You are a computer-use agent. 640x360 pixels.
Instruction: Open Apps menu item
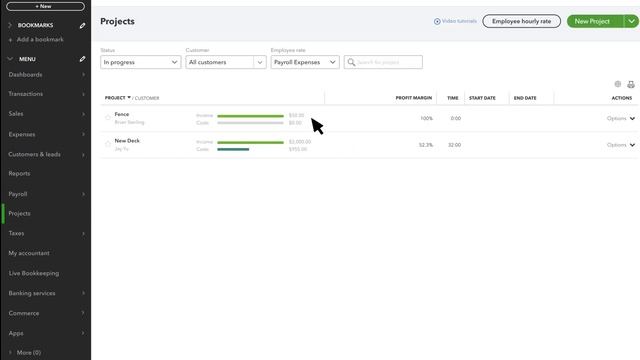pyautogui.click(x=16, y=333)
